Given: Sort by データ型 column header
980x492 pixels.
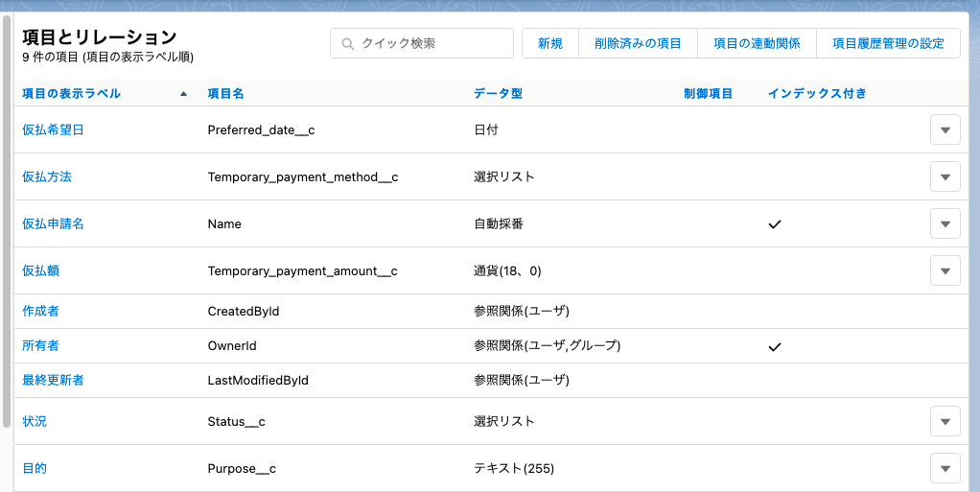Looking at the screenshot, I should (x=498, y=94).
